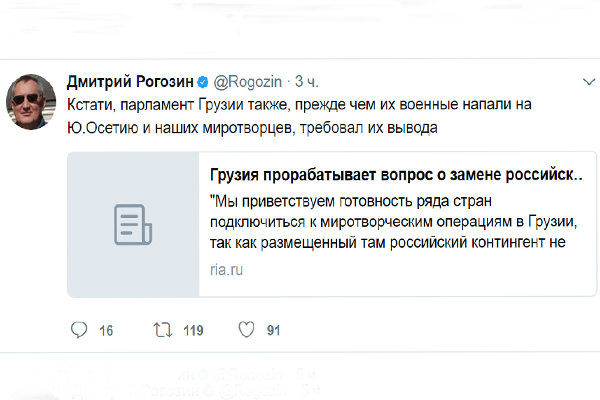Viewport: 600px width, 400px height.
Task: Click the ria.ru source domain
Action: tap(227, 270)
